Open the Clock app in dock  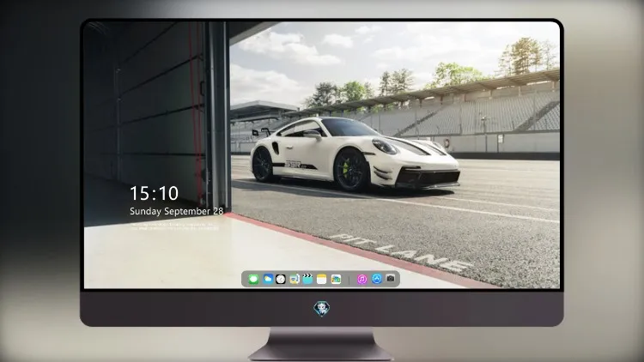point(281,279)
